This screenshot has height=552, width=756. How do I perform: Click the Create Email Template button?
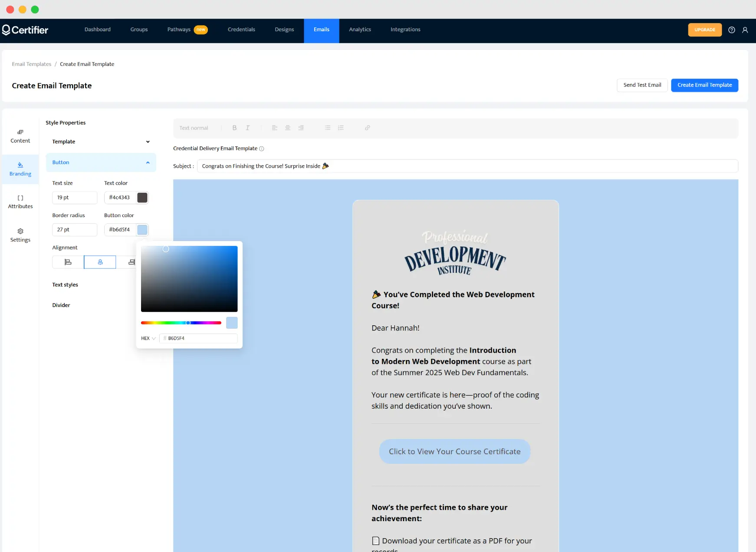coord(704,85)
